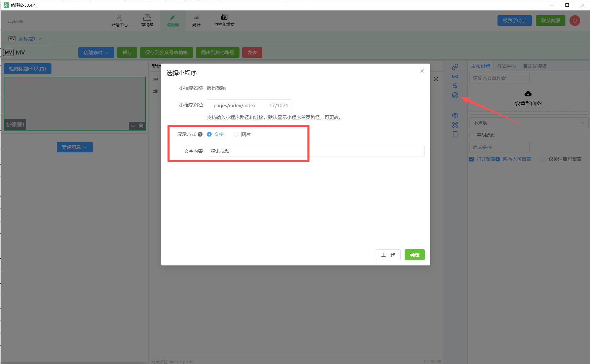The image size is (590, 364).
Task: Select the 仅关注后可留言 radio option
Action: [x=543, y=159]
